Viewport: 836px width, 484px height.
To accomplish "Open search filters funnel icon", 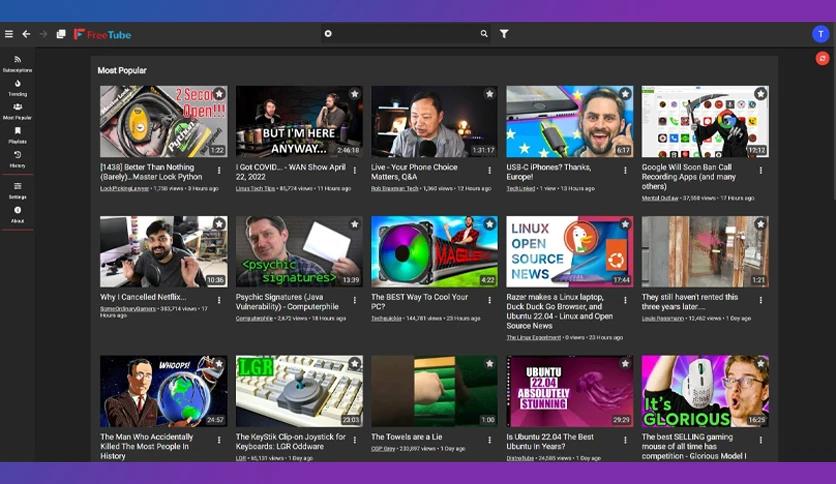I will point(504,34).
